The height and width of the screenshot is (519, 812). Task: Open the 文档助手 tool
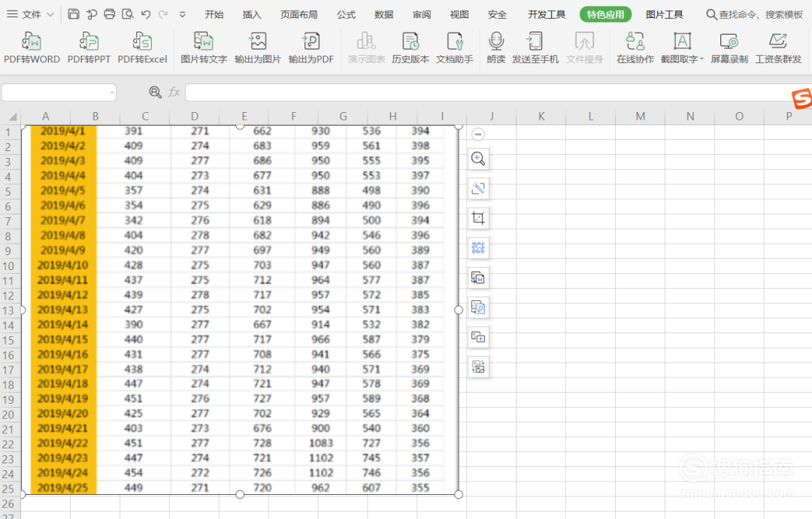[455, 47]
